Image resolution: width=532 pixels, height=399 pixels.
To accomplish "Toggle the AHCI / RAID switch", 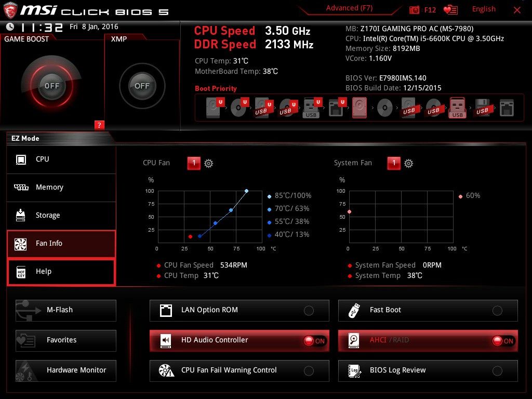I will point(428,340).
